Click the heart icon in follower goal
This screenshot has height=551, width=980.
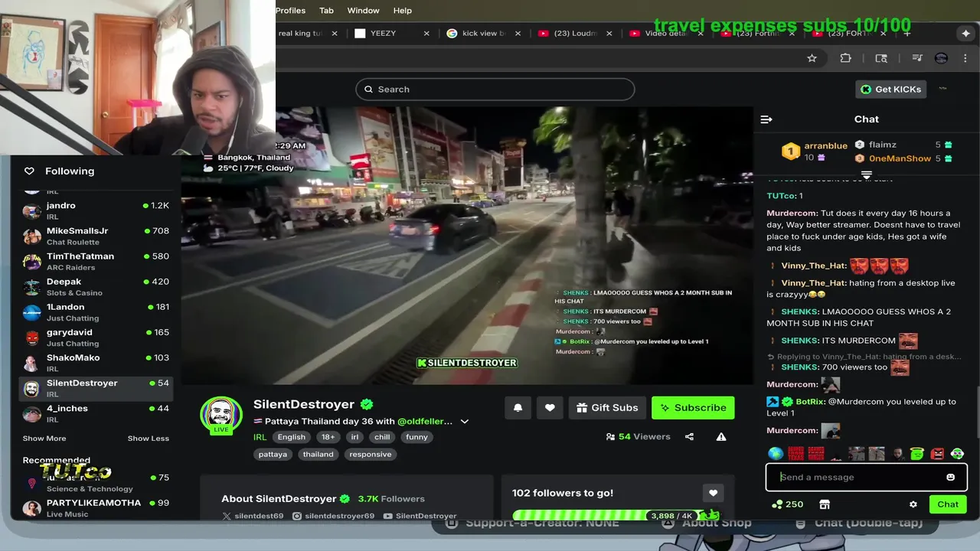click(x=713, y=494)
